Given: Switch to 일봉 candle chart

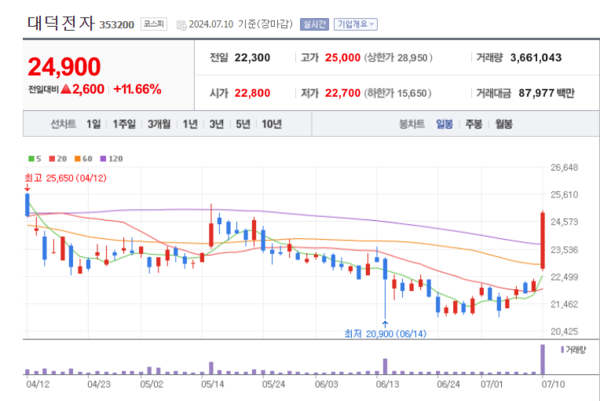Looking at the screenshot, I should 444,124.
